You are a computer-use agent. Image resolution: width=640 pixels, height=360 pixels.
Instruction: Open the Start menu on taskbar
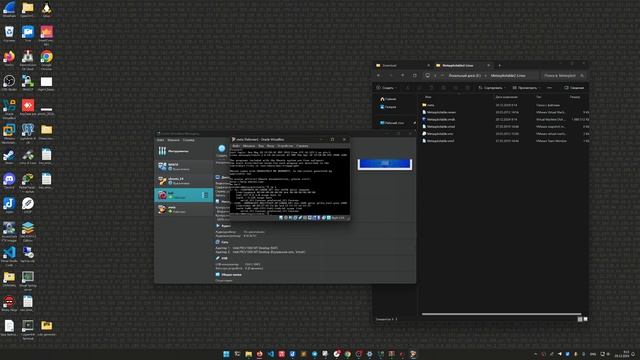point(226,354)
